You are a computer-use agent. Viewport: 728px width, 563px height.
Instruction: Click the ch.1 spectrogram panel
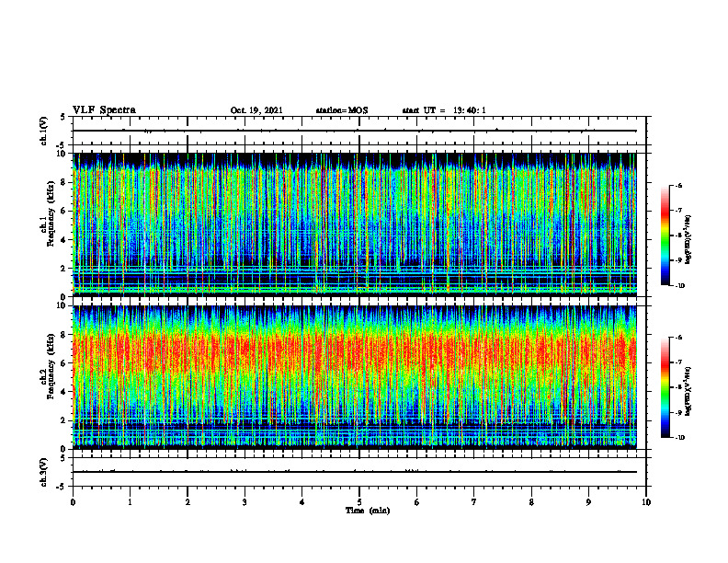tap(359, 224)
